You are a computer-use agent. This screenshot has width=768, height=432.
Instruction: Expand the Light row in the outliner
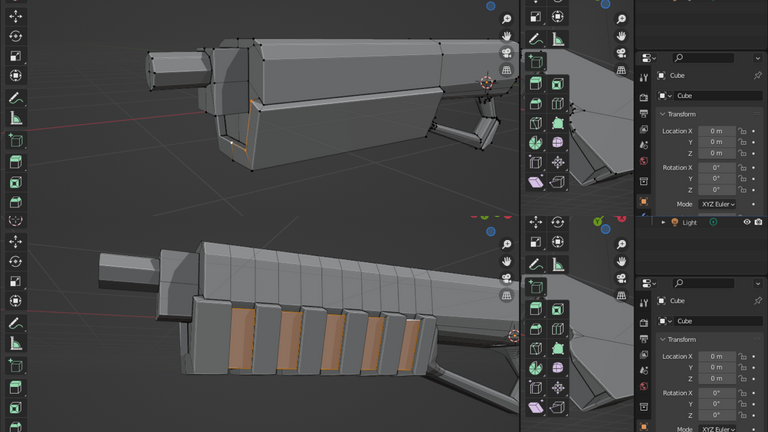[x=663, y=222]
